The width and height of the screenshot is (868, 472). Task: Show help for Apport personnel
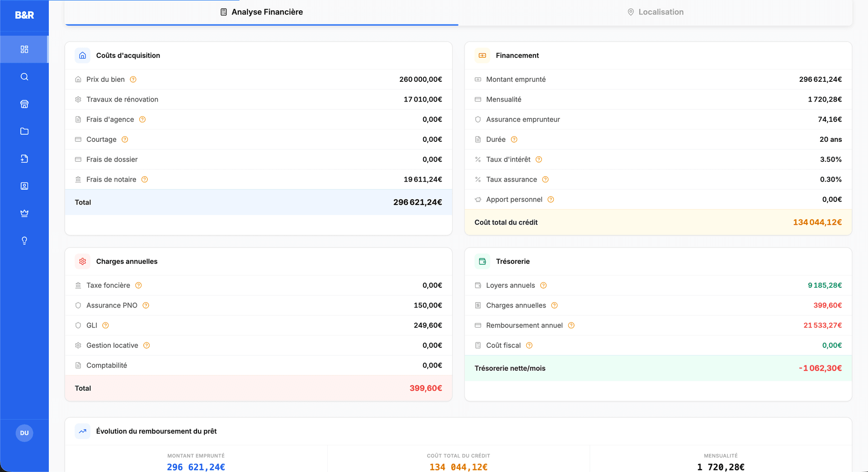551,200
